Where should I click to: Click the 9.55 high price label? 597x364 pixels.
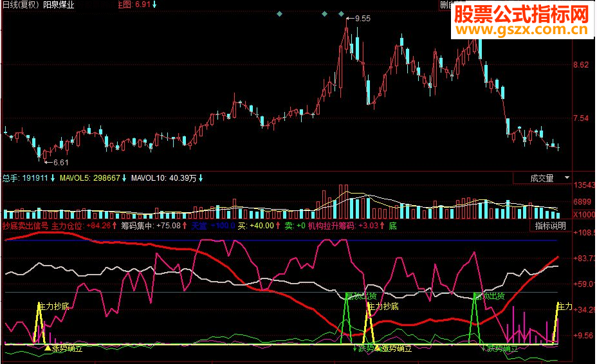[x=362, y=18]
